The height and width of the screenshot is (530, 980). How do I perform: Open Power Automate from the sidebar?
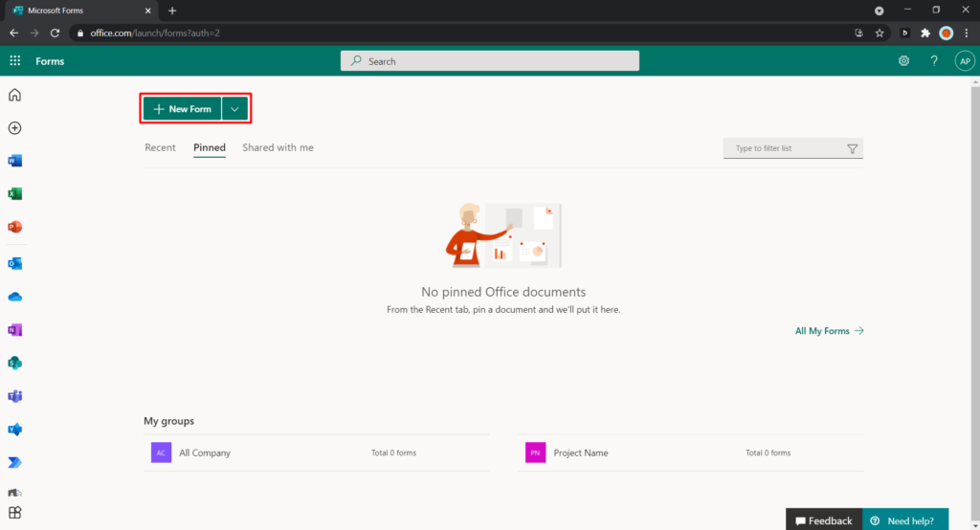15,462
